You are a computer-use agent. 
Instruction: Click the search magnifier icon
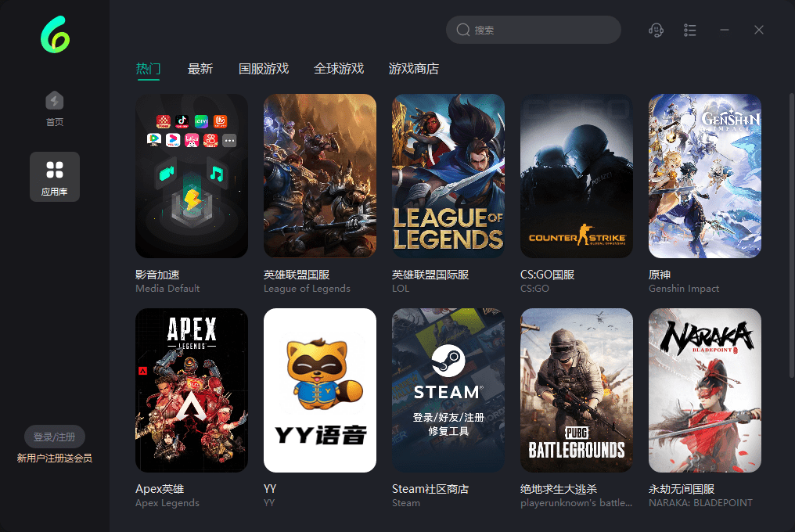point(463,30)
